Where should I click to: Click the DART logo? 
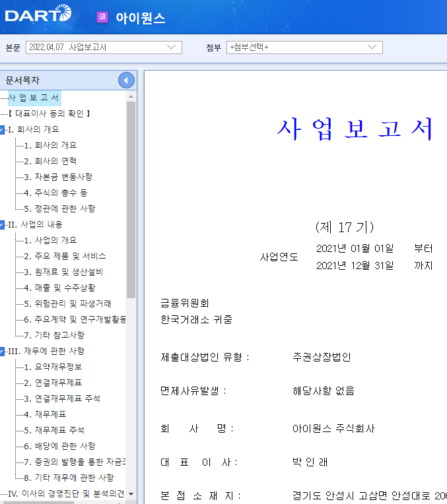38,14
